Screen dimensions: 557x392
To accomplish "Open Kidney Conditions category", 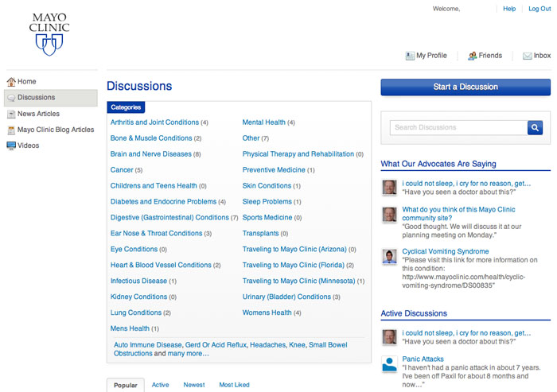I will tap(138, 297).
